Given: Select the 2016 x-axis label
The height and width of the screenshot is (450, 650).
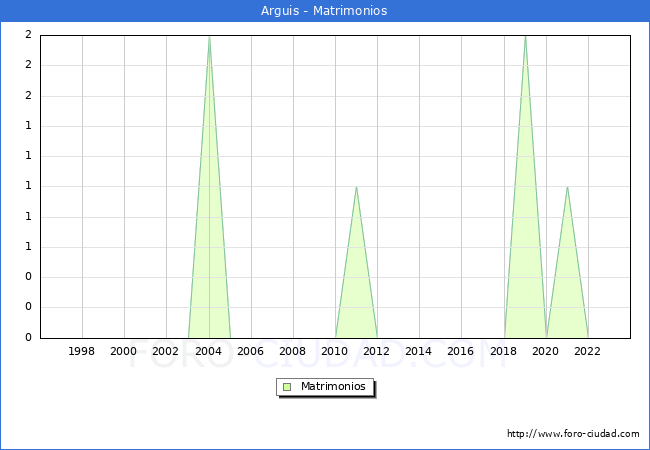Looking at the screenshot, I should pos(461,351).
